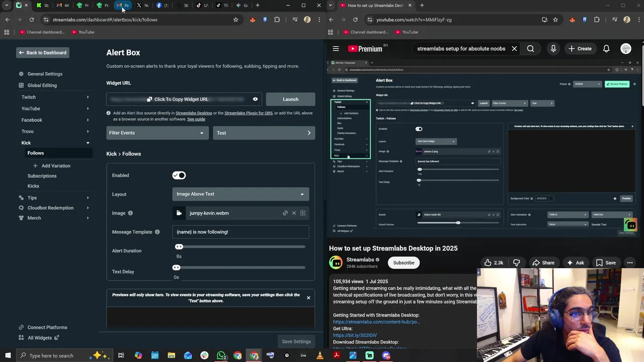Start YouTube voice search with microphone

(x=553, y=49)
